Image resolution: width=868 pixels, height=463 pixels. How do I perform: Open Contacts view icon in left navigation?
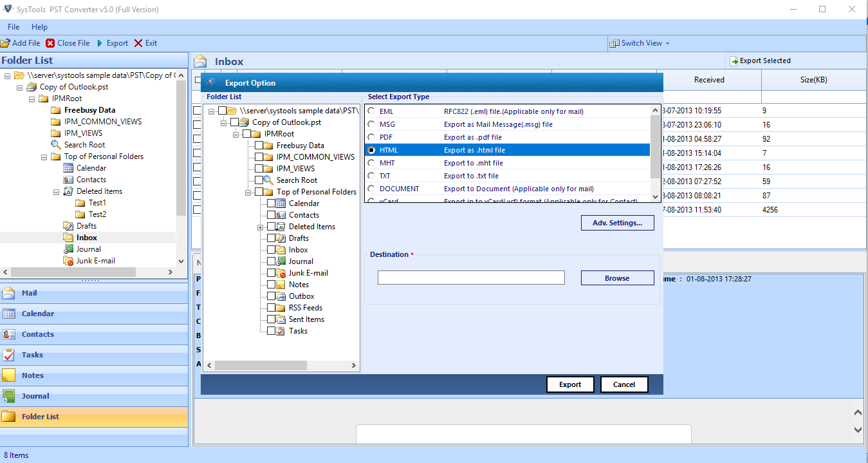9,334
